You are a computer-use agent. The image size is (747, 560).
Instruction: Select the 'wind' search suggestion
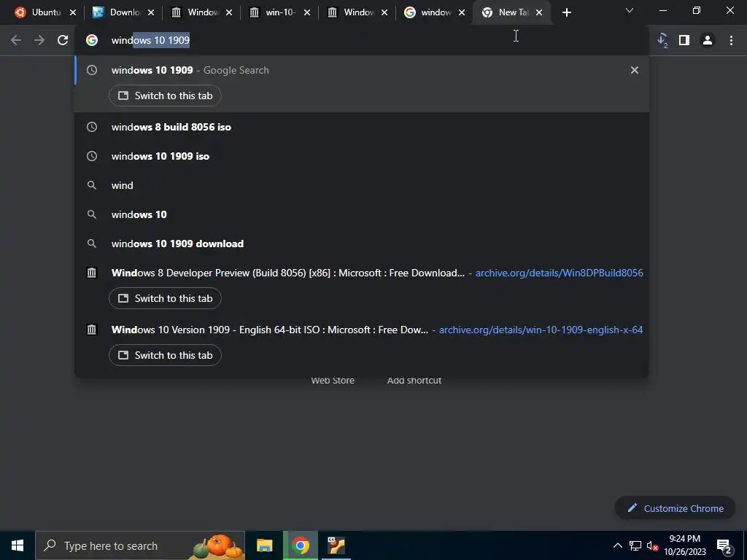pos(362,185)
